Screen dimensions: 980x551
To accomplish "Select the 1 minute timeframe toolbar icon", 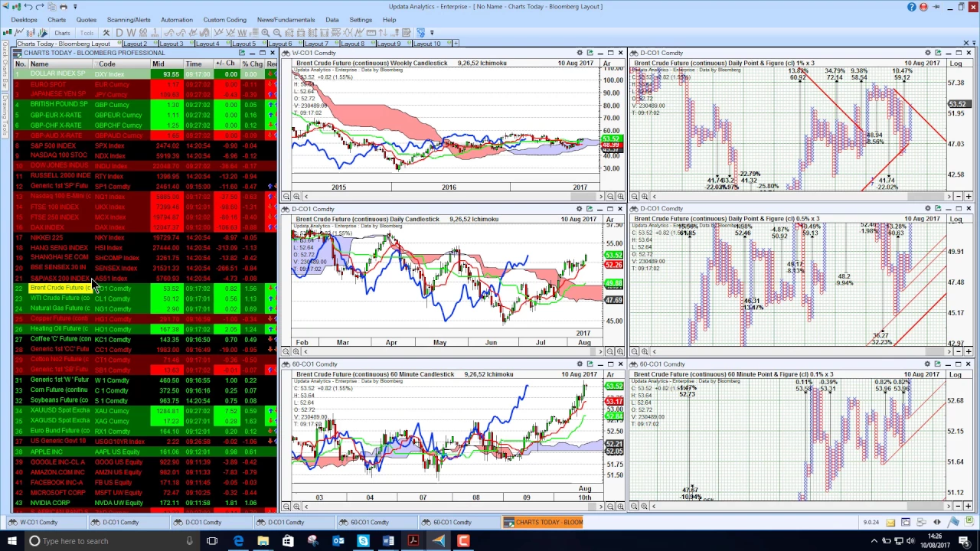I will [155, 33].
